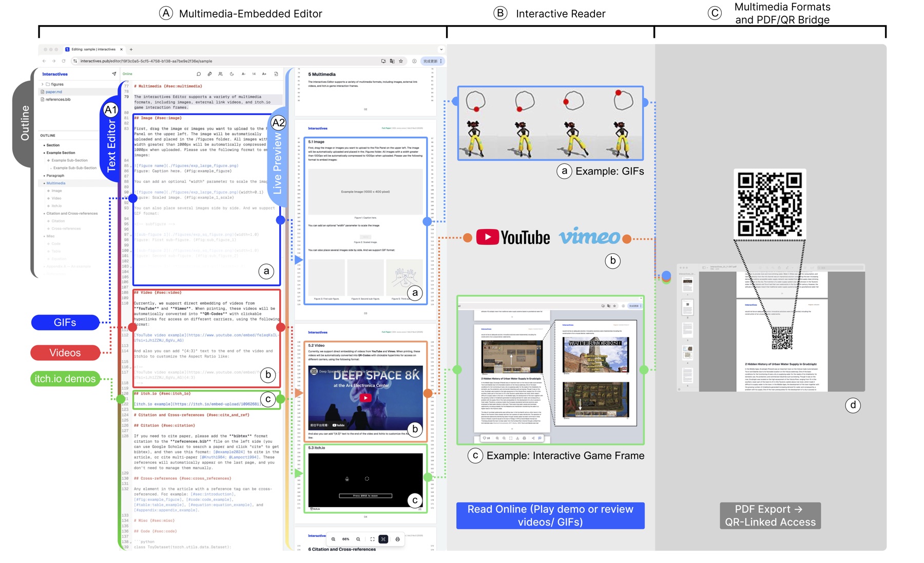
Task: Open a new browser tab with plus
Action: [131, 49]
